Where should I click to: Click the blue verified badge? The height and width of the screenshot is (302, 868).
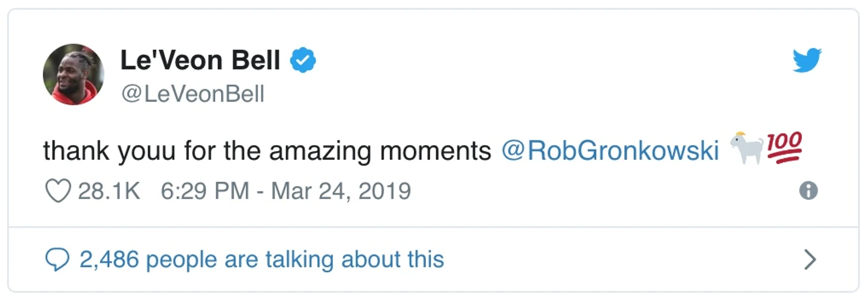(303, 61)
